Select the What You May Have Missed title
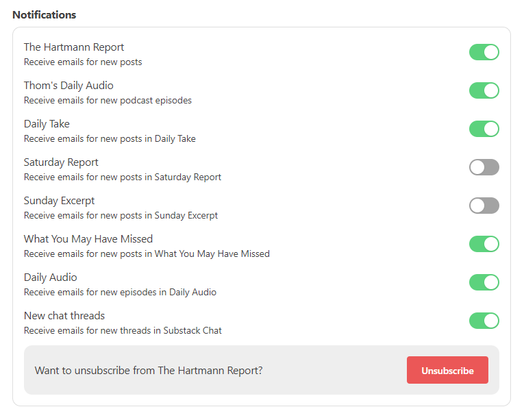The width and height of the screenshot is (524, 420). [88, 239]
